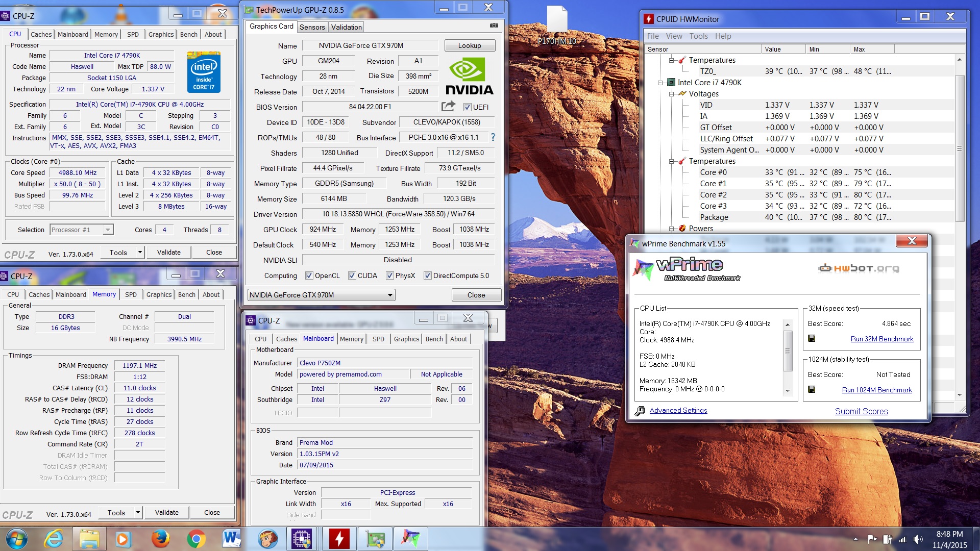
Task: Open Windows Media Player from taskbar
Action: 122,539
